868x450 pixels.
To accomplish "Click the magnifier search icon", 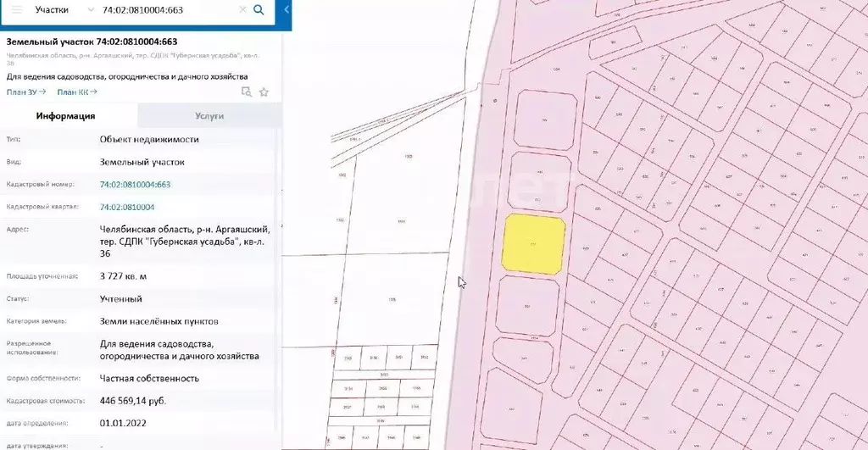I will click(259, 10).
